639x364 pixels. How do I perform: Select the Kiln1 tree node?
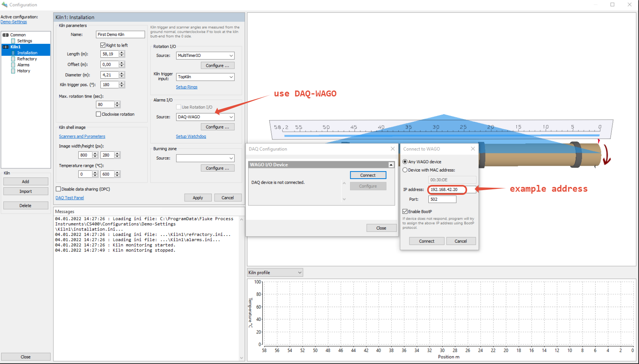15,47
